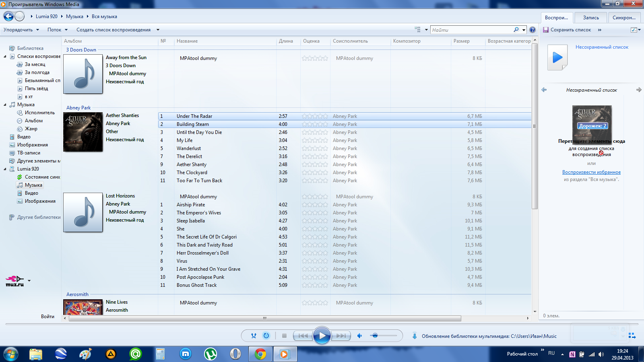Select the track Sleep Isabella
Image resolution: width=644 pixels, height=362 pixels.
point(191,221)
